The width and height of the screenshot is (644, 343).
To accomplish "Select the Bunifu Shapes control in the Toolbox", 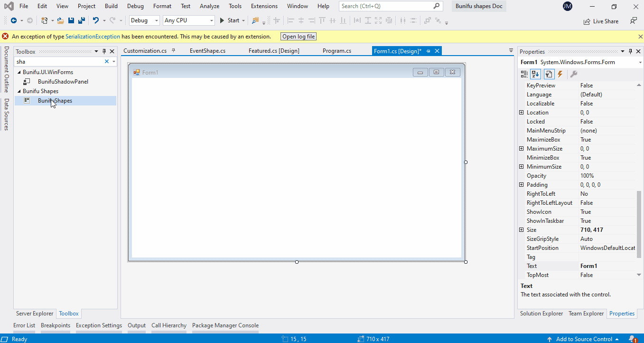I will (x=65, y=101).
